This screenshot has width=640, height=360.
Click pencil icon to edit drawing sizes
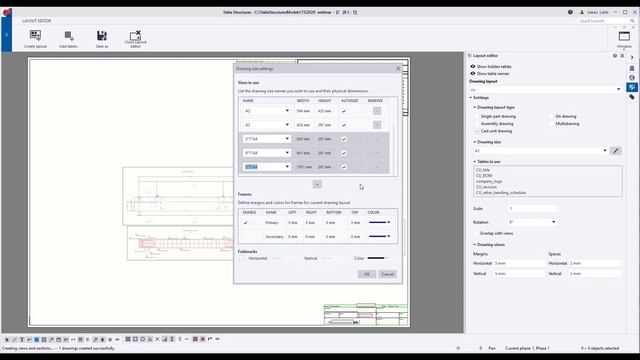coord(616,151)
